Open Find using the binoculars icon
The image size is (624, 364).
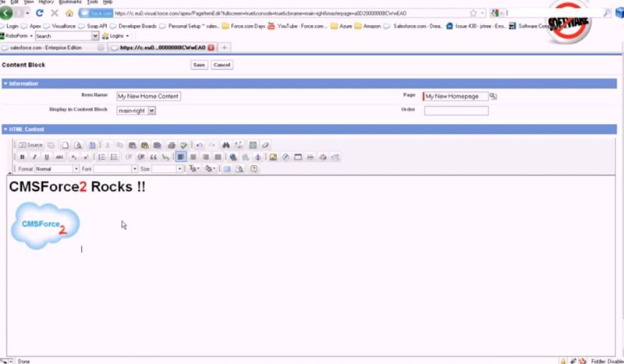226,145
